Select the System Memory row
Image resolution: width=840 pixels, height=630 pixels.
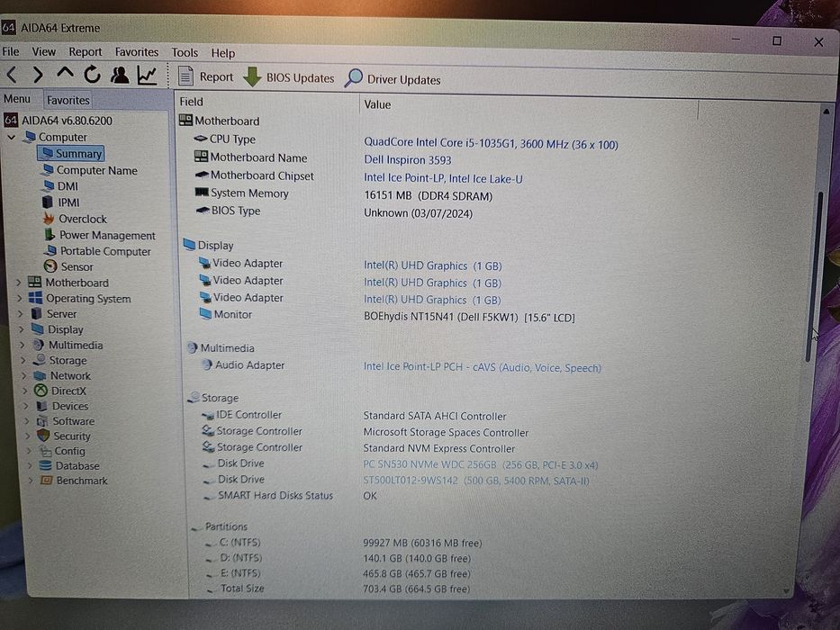343,194
